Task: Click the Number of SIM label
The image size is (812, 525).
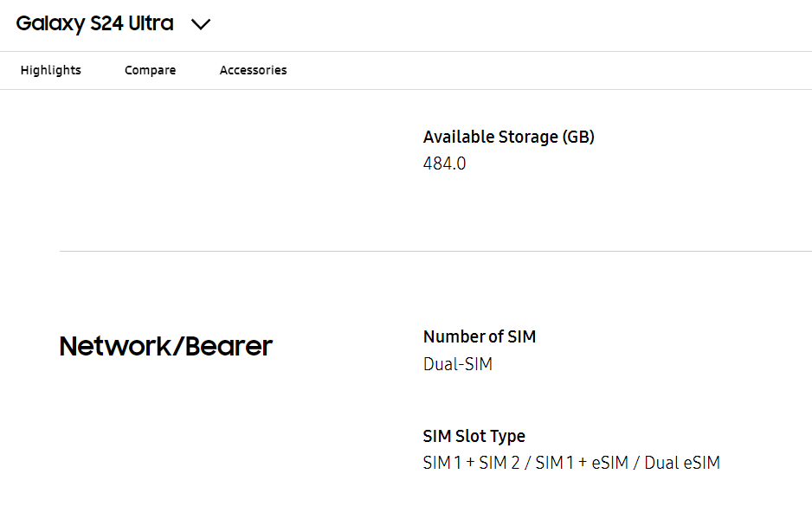Action: pyautogui.click(x=479, y=336)
